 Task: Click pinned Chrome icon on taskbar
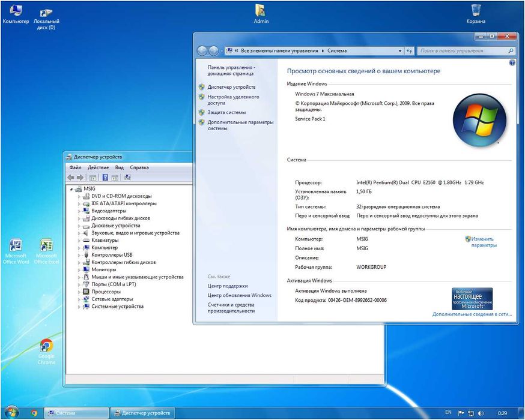click(x=34, y=413)
